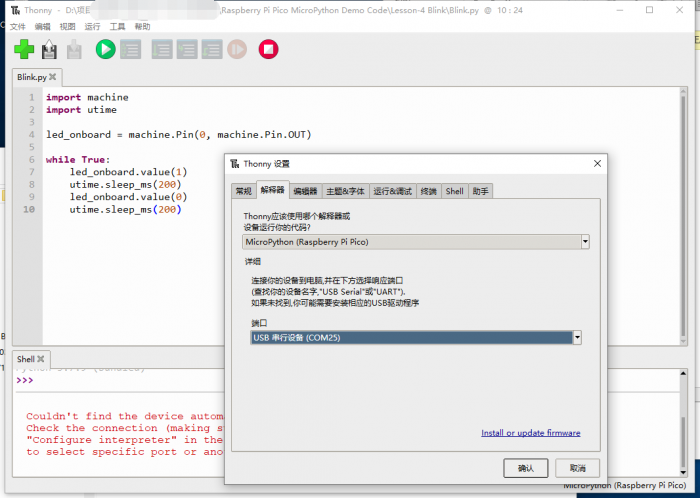700x498 pixels.
Task: Click the Shell prompt >>> line
Action: [25, 380]
